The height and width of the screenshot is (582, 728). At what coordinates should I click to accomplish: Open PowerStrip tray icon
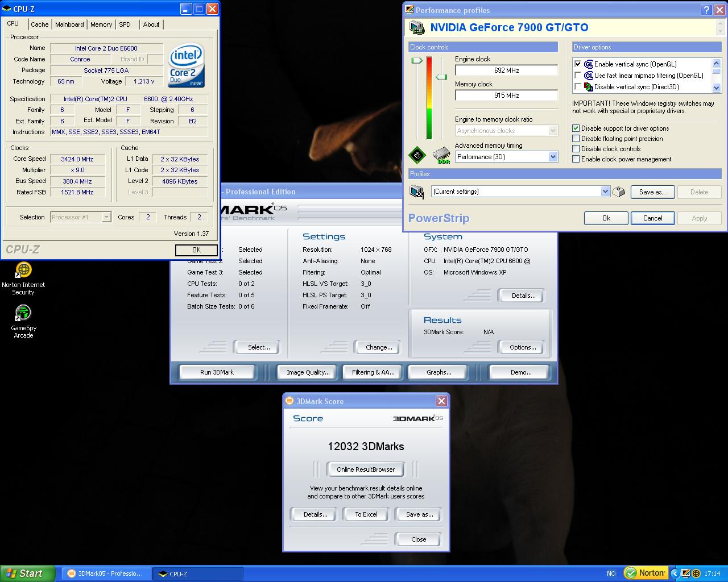coord(685,573)
